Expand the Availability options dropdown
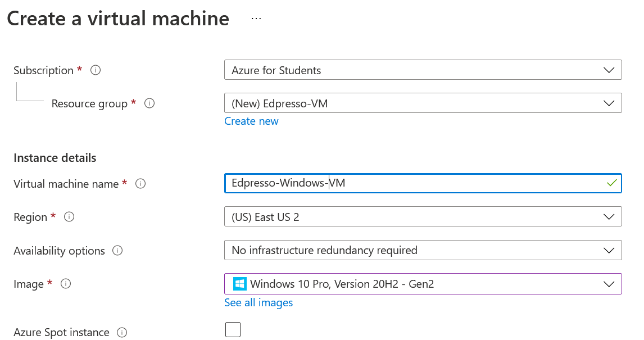This screenshot has width=644, height=340. [x=423, y=250]
